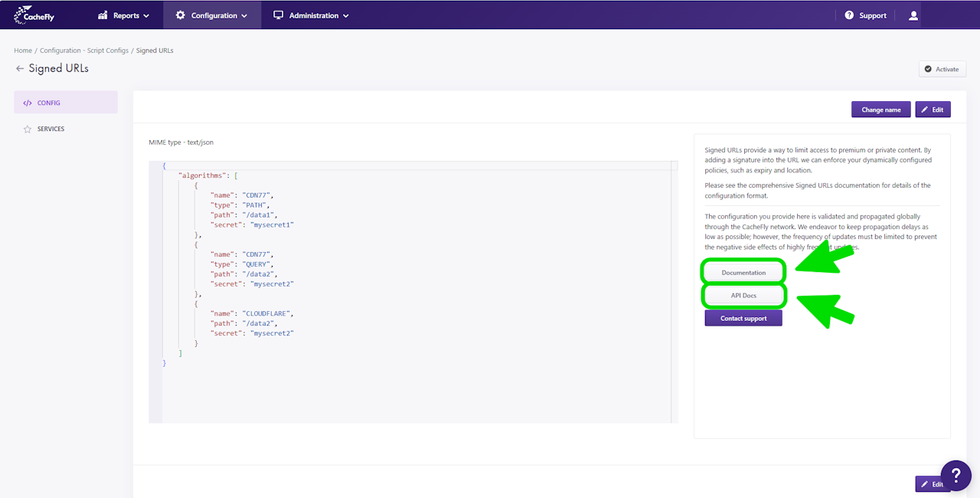Expand the Administration dropdown chevron
980x498 pixels.
click(x=345, y=16)
